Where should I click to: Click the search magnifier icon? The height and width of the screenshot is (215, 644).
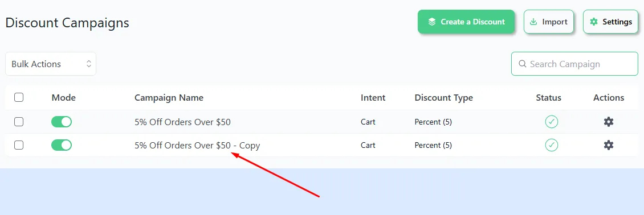tap(523, 64)
